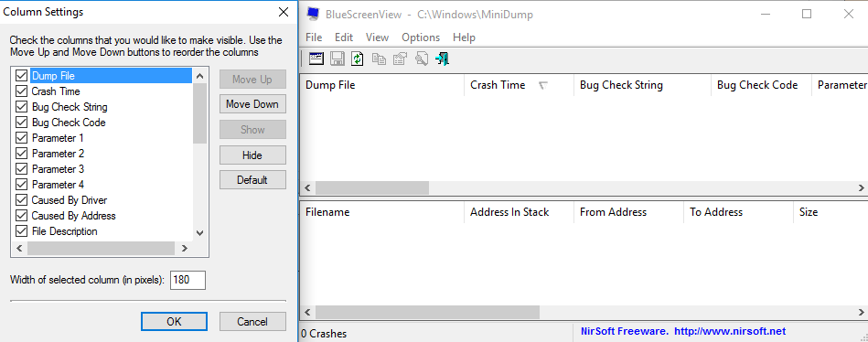Uncheck the Crash Time column checkbox

pyautogui.click(x=22, y=91)
